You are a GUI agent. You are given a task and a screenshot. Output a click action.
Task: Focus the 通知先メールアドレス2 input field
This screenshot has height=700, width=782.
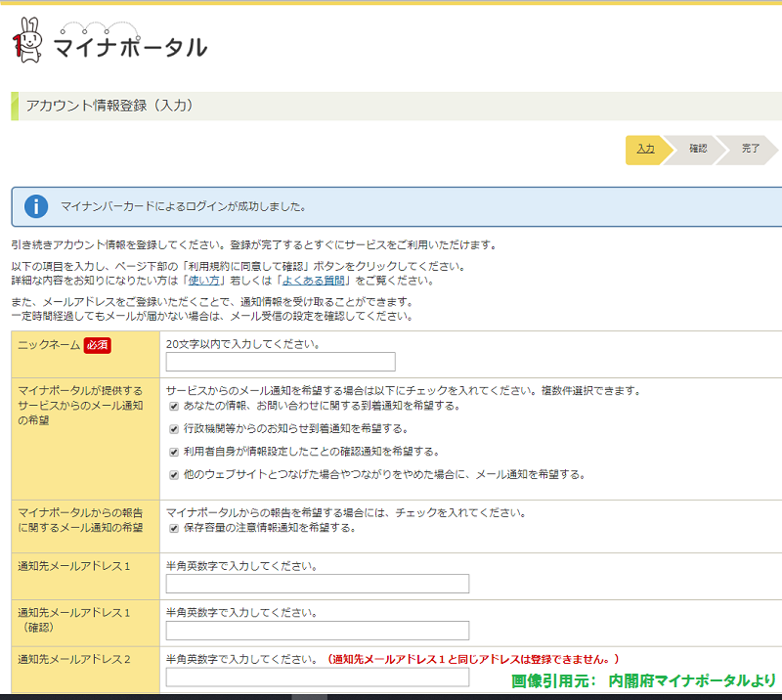click(x=318, y=678)
